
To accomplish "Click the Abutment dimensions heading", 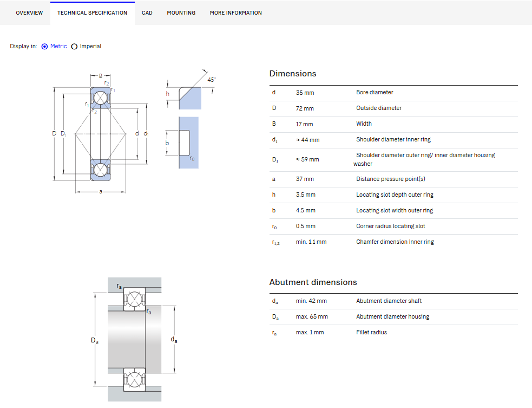I will tap(313, 282).
